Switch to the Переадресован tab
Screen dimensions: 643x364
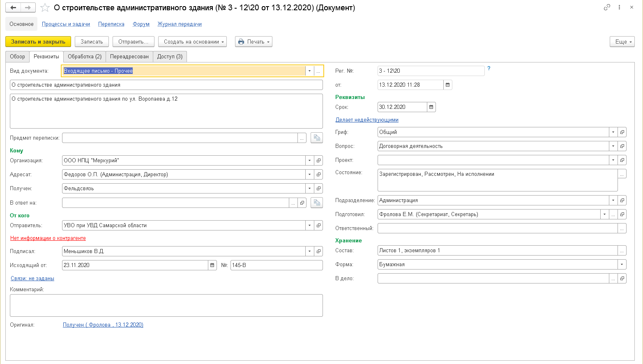tap(129, 57)
